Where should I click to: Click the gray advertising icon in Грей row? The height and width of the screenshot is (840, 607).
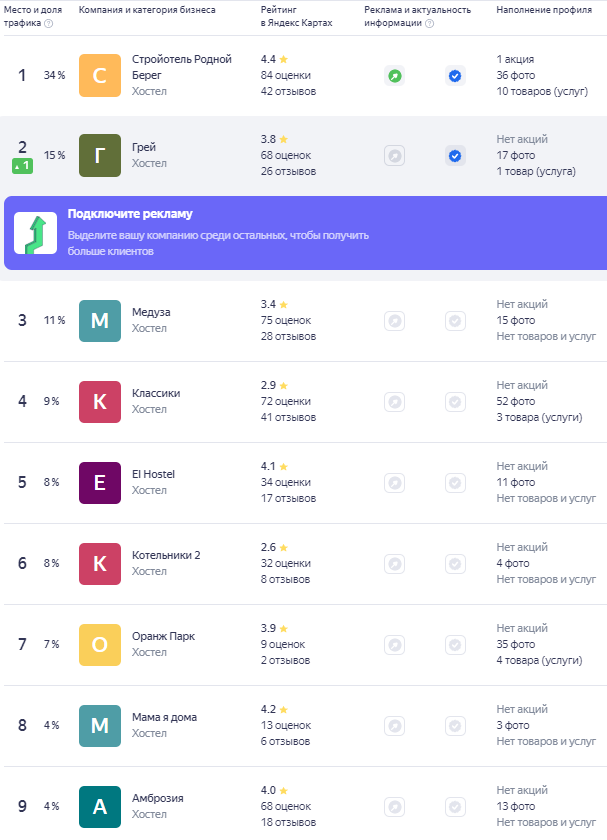pos(395,156)
